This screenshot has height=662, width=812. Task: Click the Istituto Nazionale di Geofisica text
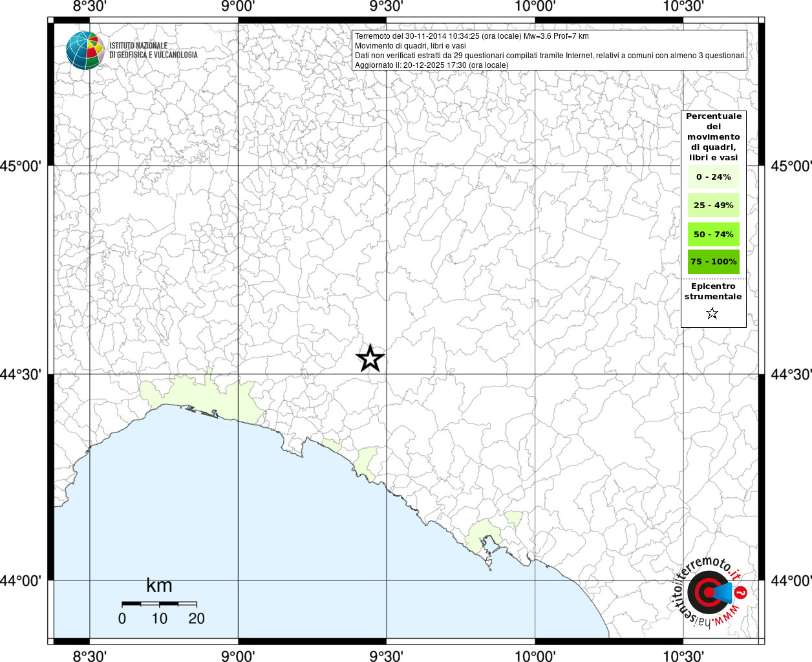pyautogui.click(x=153, y=50)
